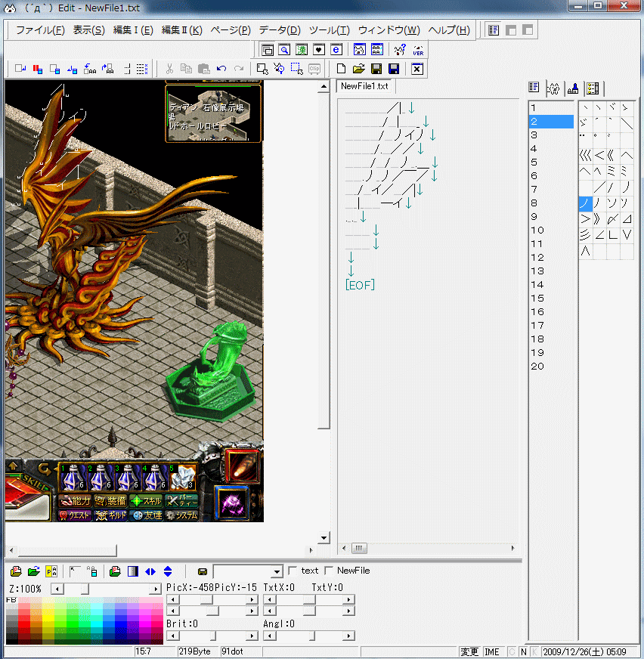This screenshot has width=644, height=659.
Task: Click the blue up-down flip arrows icon
Action: pos(168,571)
